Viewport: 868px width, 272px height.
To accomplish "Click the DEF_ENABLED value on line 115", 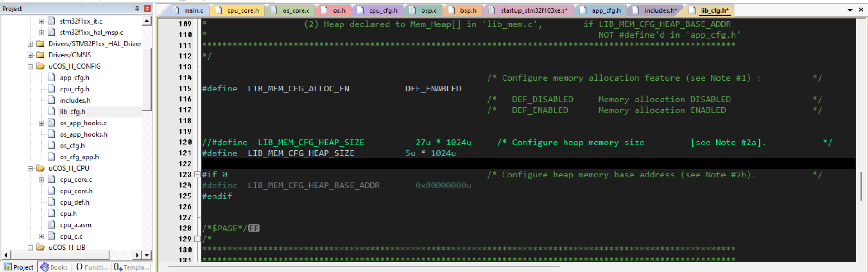I will [x=433, y=89].
